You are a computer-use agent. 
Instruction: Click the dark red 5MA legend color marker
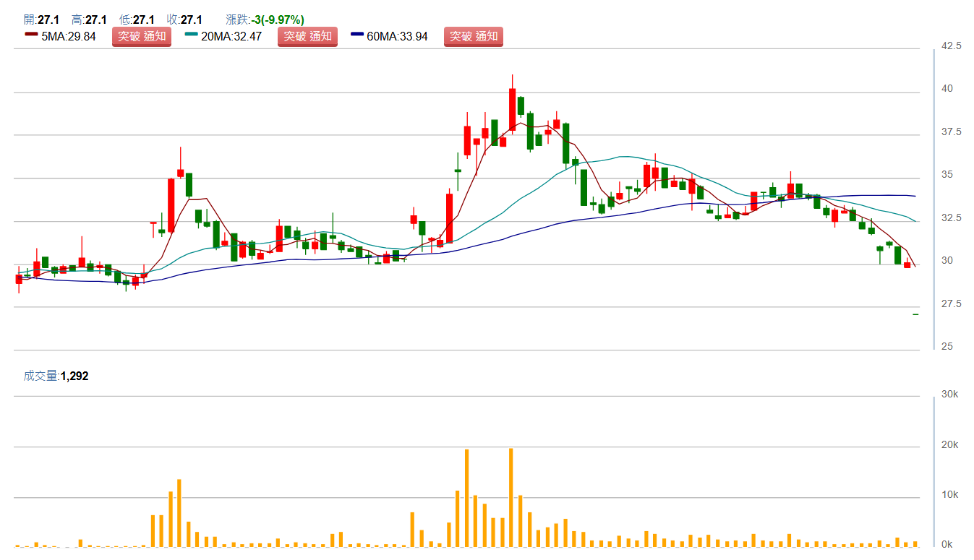31,35
